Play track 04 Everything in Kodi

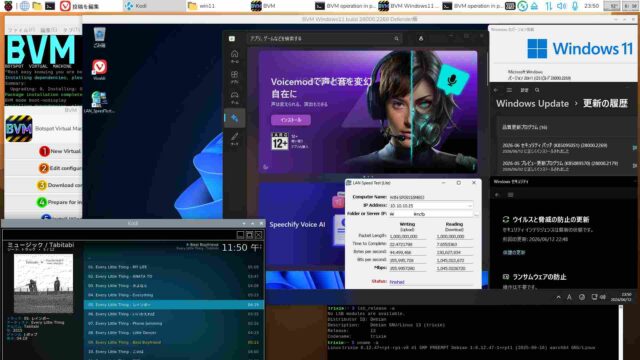coord(173,295)
